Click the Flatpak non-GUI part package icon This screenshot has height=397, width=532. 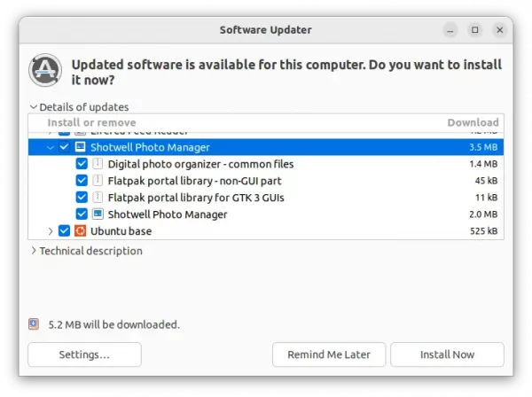tap(98, 181)
